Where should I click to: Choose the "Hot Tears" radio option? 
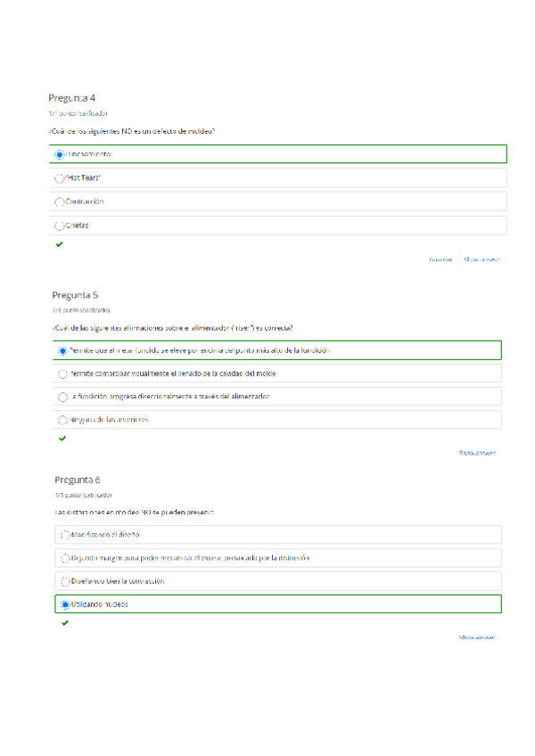coord(60,178)
